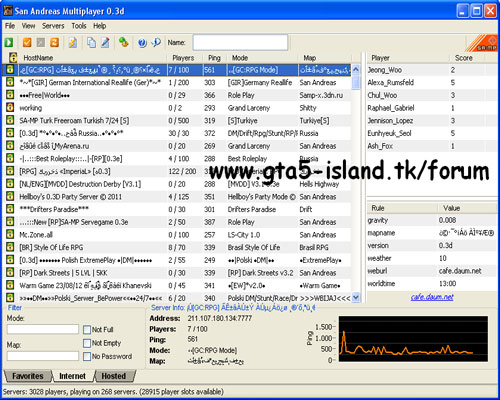500x400 pixels.
Task: Open the cafe.daum.net link
Action: 432,297
